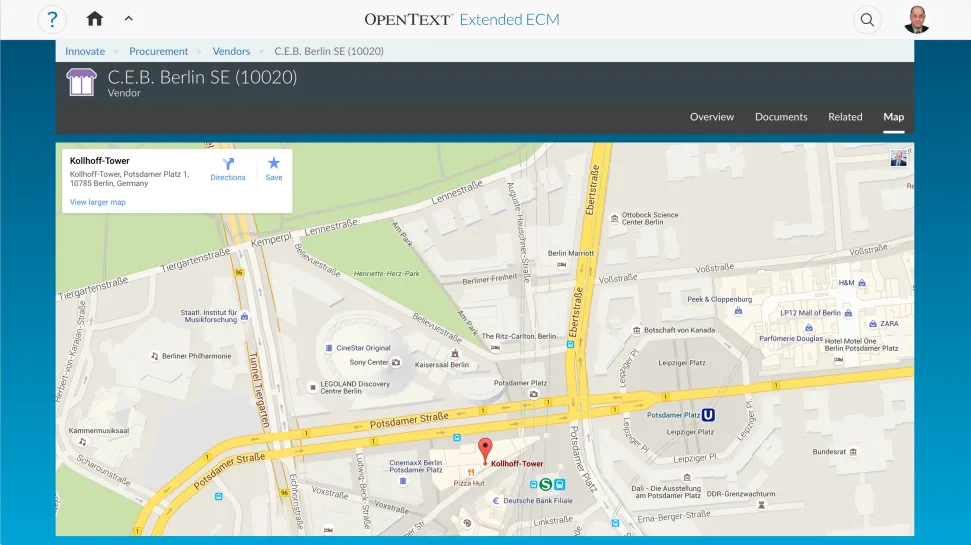Click the S-Bahn station green icon
This screenshot has height=545, width=971.
(x=545, y=484)
